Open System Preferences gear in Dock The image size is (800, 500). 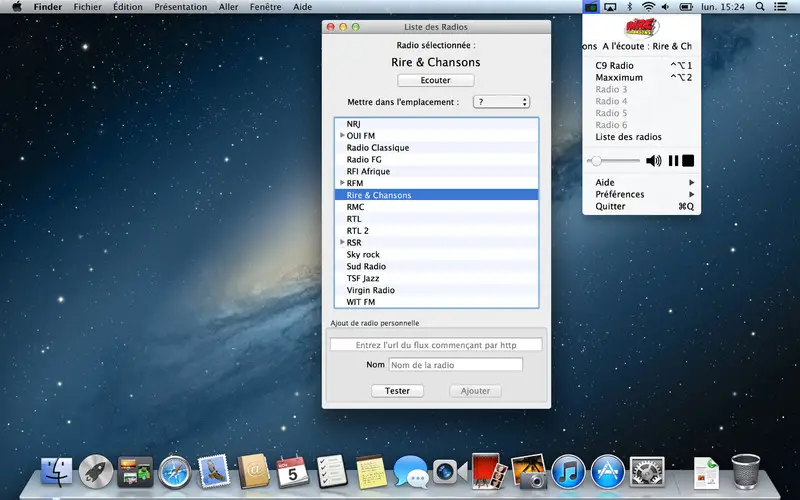point(647,471)
